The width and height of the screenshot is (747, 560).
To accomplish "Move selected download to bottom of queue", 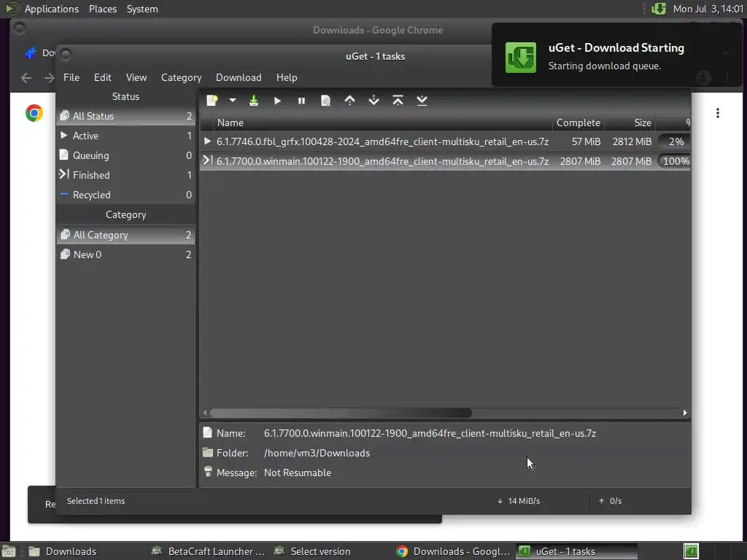I will tap(422, 101).
